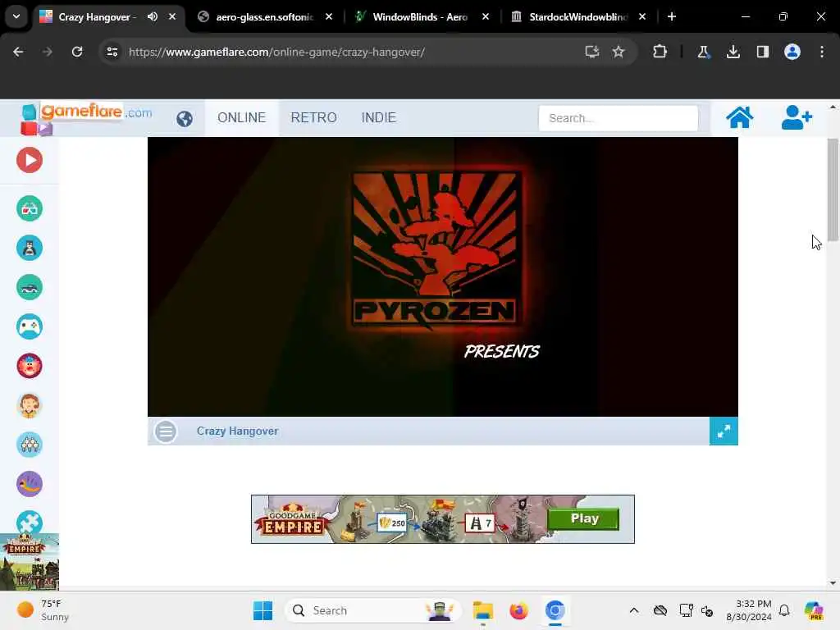
Task: Open File Explorer from taskbar
Action: pyautogui.click(x=482, y=610)
